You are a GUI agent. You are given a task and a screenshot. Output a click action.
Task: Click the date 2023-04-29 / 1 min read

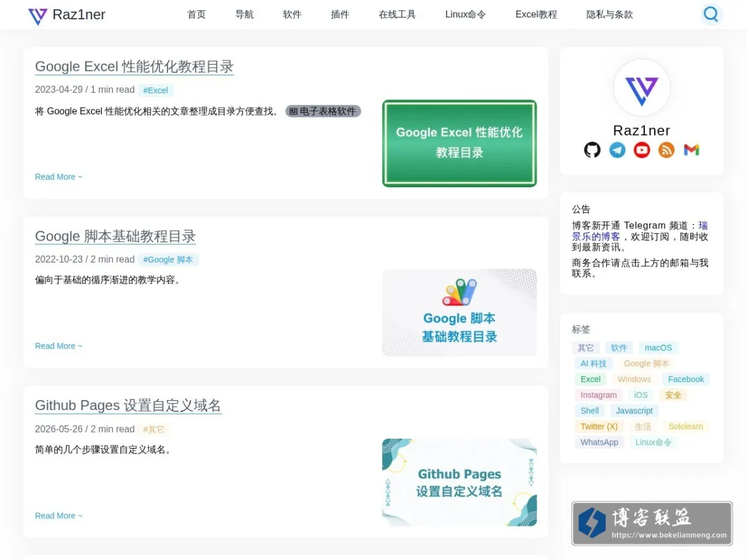point(85,90)
